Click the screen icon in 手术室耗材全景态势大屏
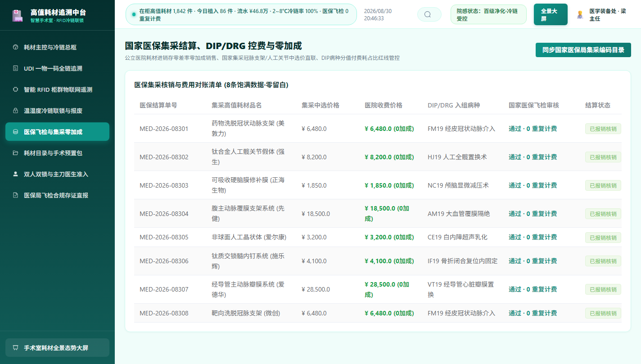This screenshot has height=364, width=641. 15,348
